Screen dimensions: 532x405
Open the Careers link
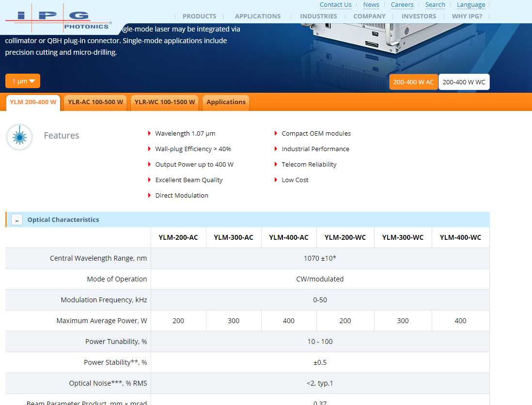(x=402, y=5)
